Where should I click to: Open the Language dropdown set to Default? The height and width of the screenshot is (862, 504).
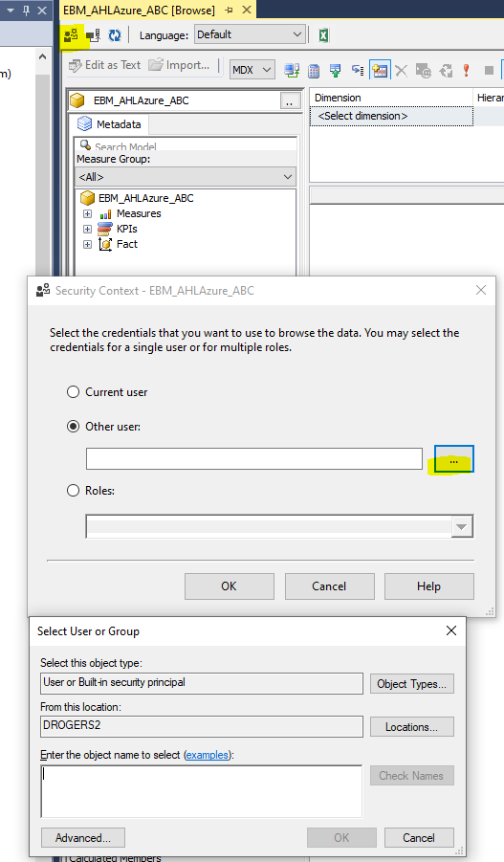pos(250,34)
